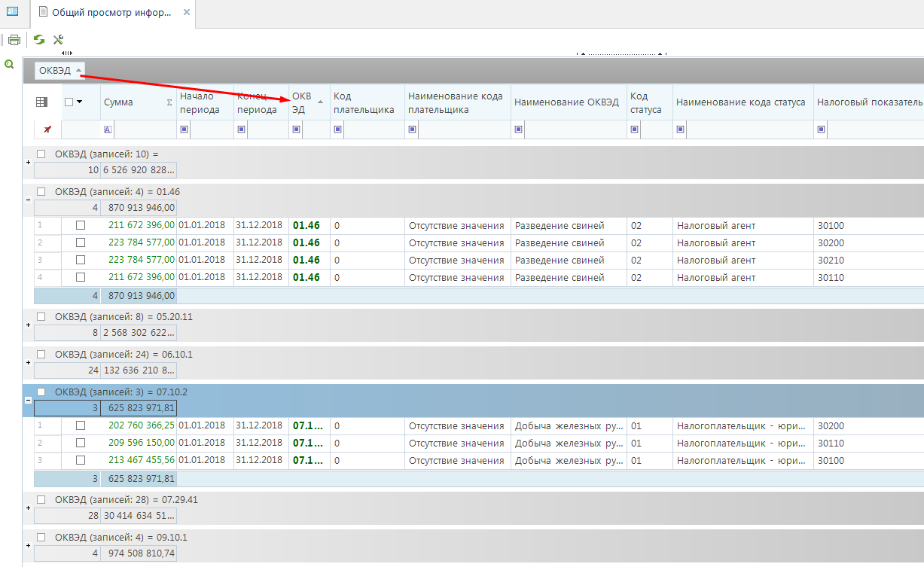This screenshot has width=924, height=567.
Task: Collapse the ОКВЭД 07.10.2 group
Action: pyautogui.click(x=28, y=400)
